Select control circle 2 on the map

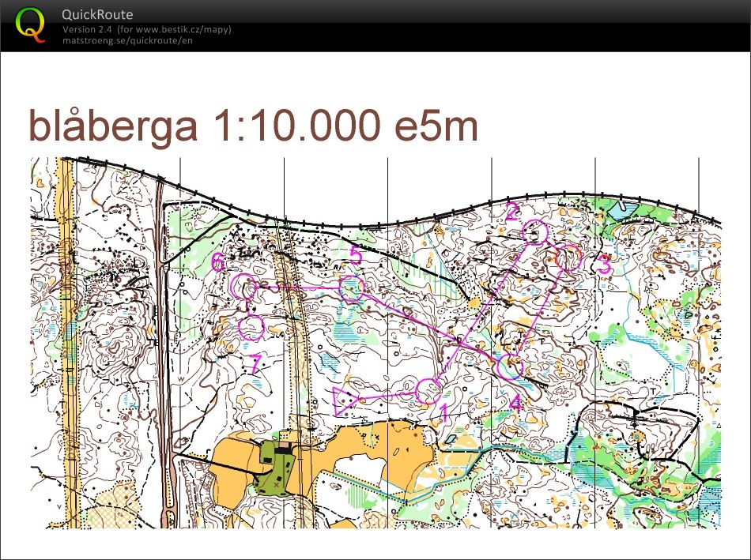pyautogui.click(x=535, y=231)
